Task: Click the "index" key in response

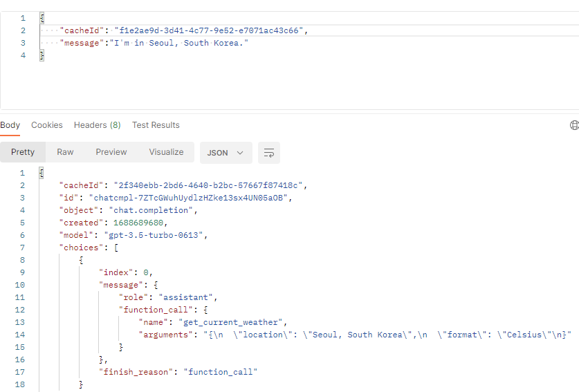Action: point(116,272)
